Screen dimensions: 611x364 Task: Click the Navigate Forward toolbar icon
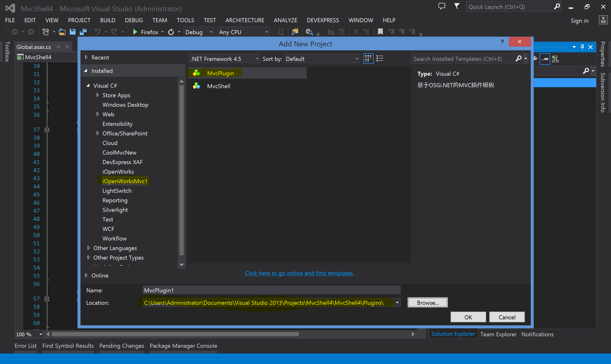coord(31,32)
